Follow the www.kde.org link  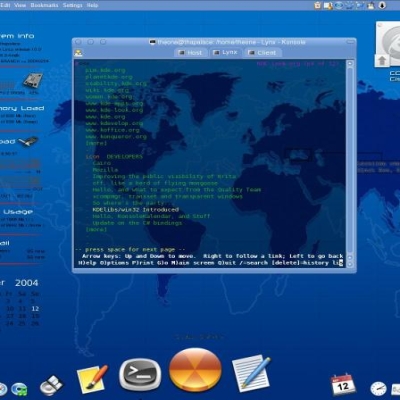click(105, 117)
